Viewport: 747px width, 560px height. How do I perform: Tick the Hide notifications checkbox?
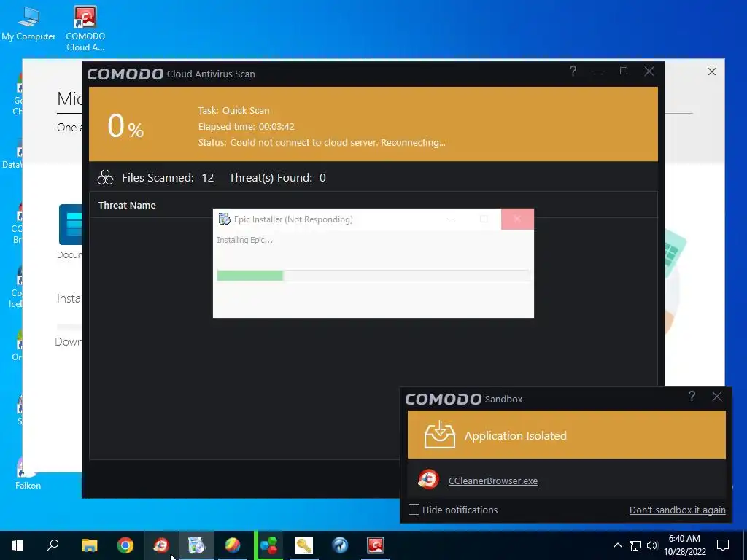414,510
